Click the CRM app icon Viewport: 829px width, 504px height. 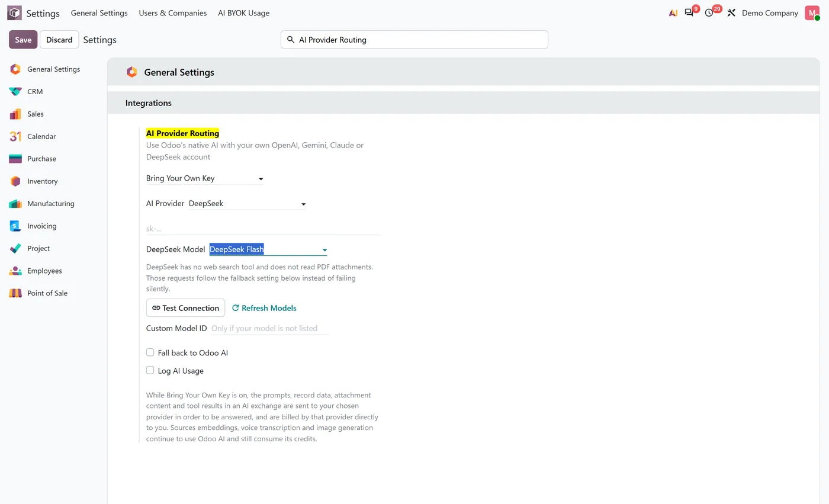pyautogui.click(x=15, y=92)
